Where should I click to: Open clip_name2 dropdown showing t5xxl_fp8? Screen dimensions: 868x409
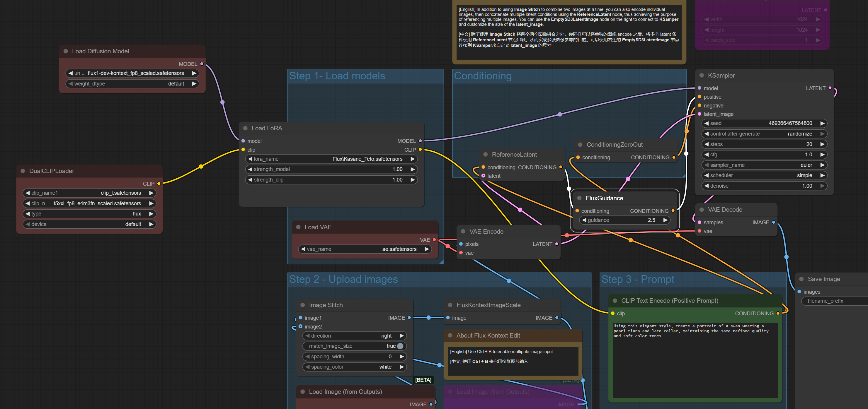(89, 204)
